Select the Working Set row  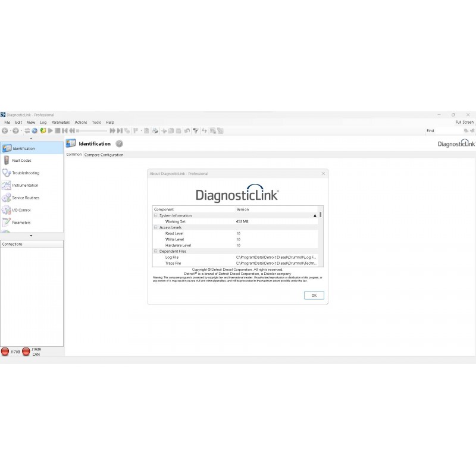pyautogui.click(x=235, y=221)
